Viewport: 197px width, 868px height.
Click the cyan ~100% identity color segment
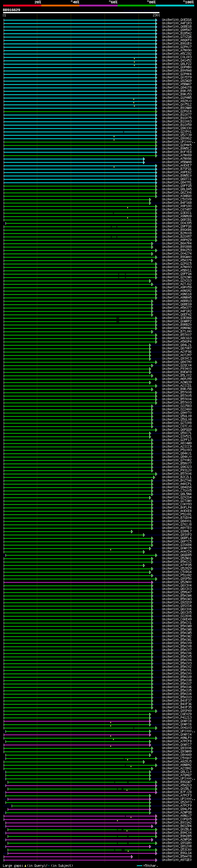175,6
